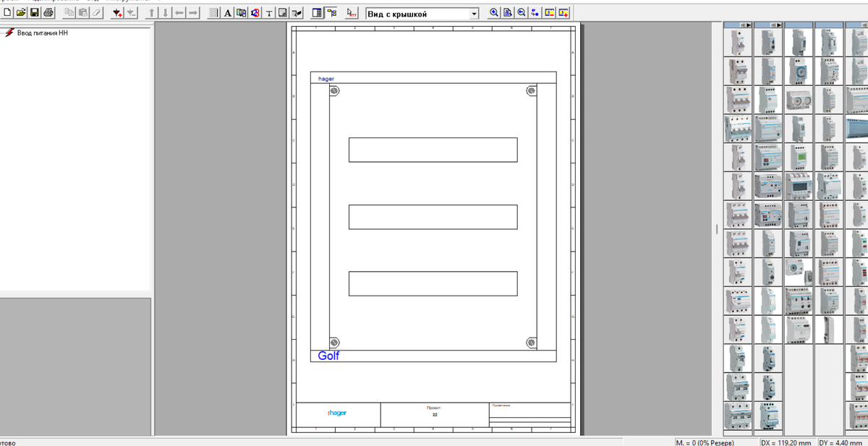Click the top-right cover screw
This screenshot has height=446, width=868.
coord(532,91)
